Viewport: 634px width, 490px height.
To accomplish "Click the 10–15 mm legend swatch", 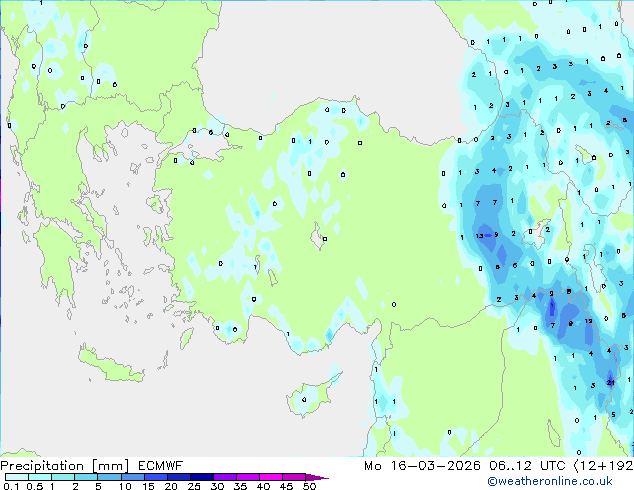I will [132, 477].
